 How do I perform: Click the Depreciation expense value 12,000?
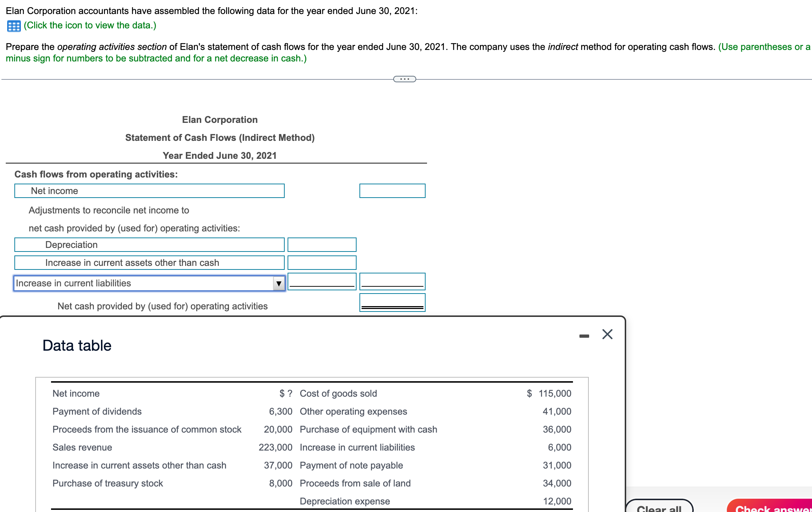[557, 501]
